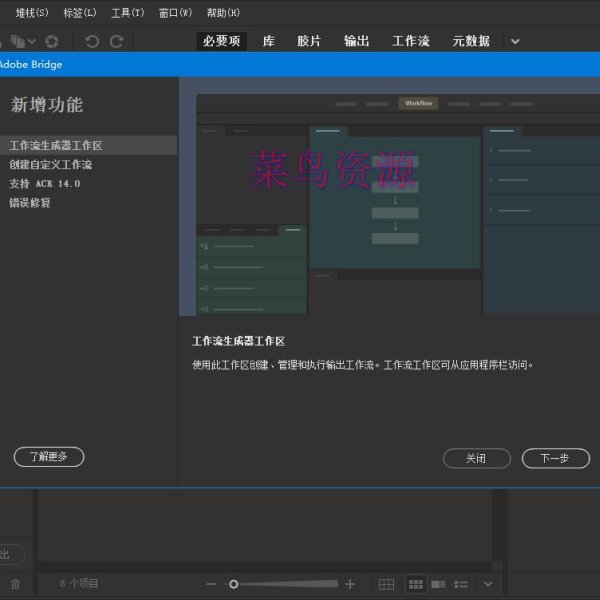The width and height of the screenshot is (600, 600).
Task: Click the rotate counterclockwise icon
Action: tap(92, 41)
